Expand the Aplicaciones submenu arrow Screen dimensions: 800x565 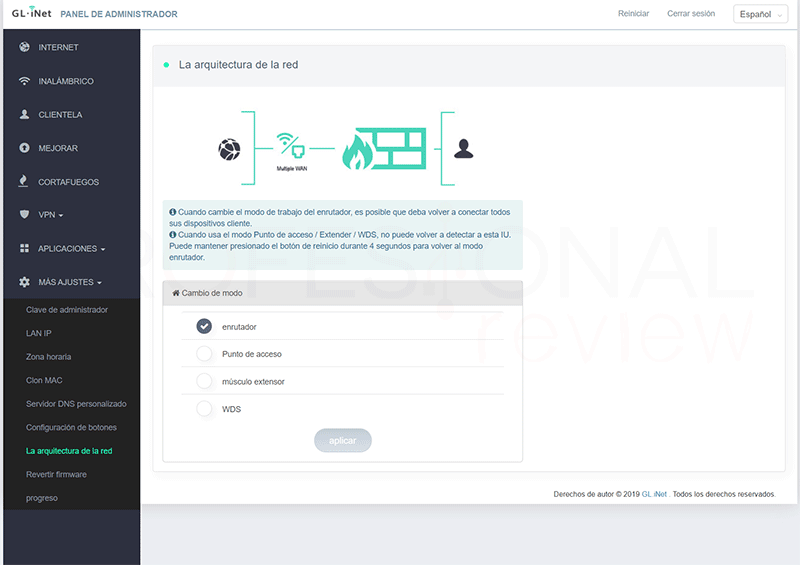103,250
